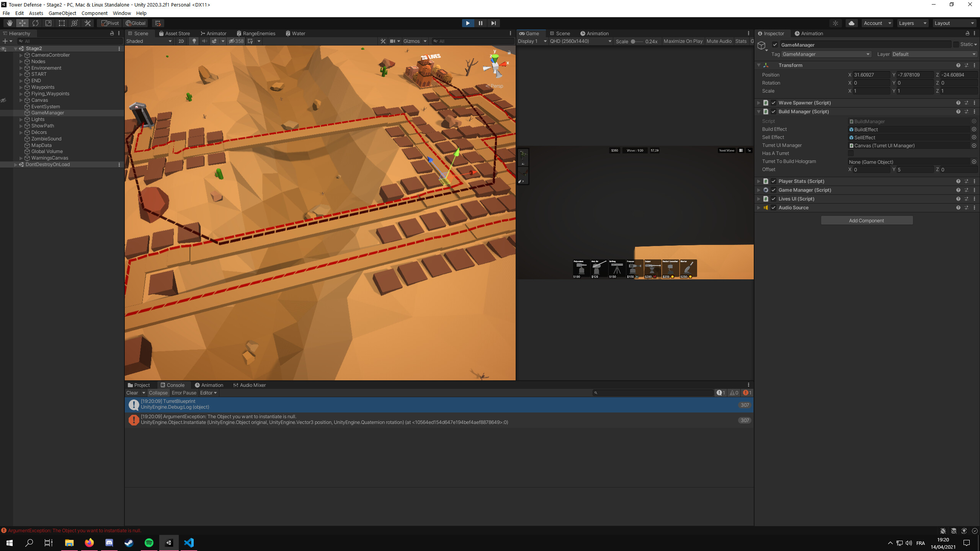
Task: Open the Tag dropdown in the Inspector
Action: (x=825, y=54)
